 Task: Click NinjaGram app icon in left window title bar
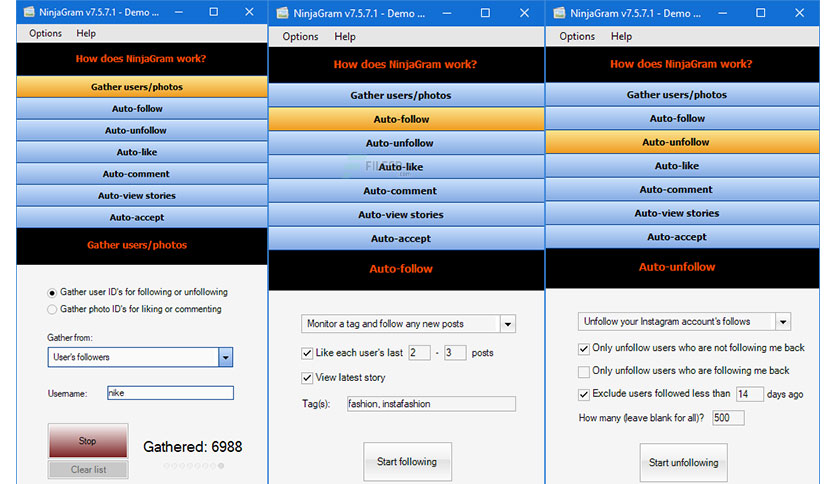tap(29, 12)
